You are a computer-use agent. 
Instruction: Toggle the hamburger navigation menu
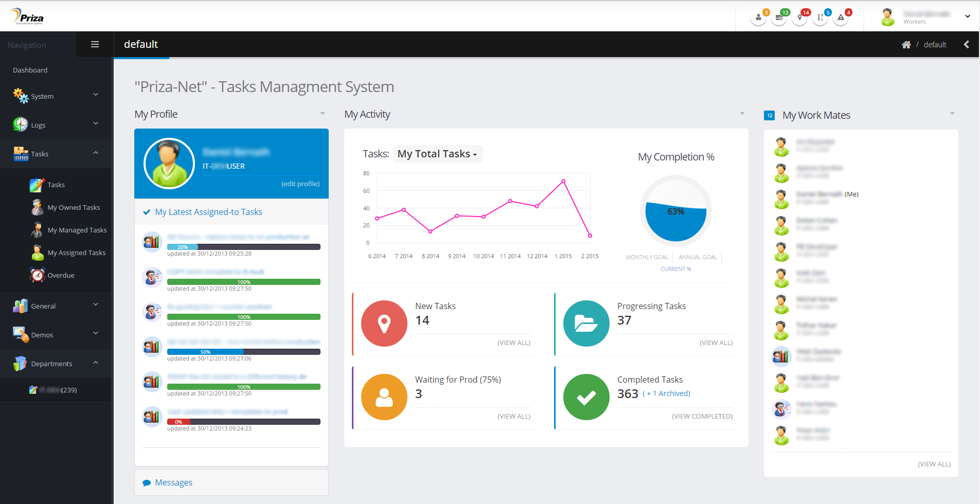95,44
